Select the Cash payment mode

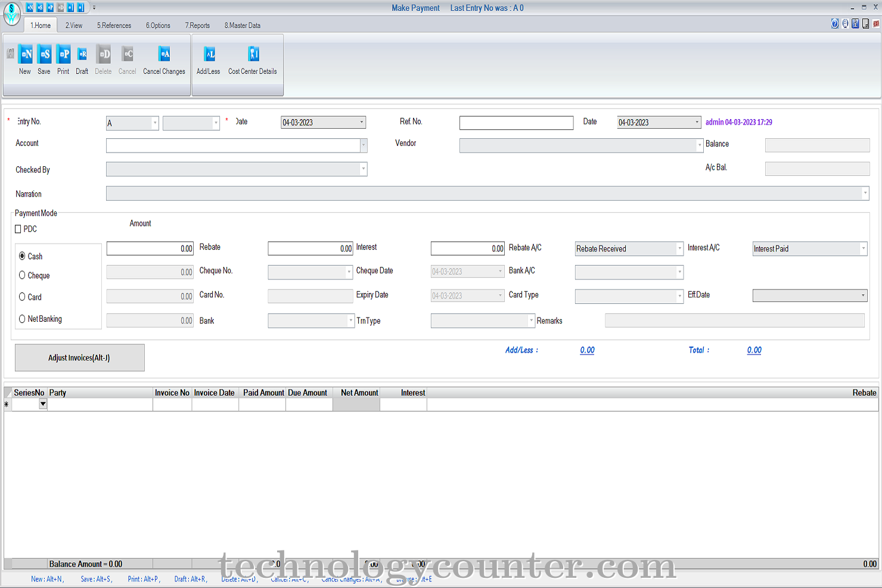22,256
